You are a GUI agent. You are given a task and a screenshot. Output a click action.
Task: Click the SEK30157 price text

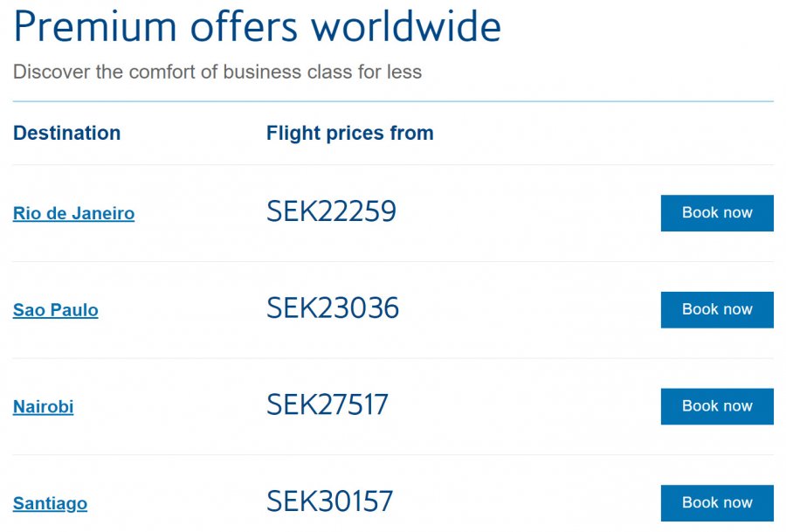tap(330, 502)
